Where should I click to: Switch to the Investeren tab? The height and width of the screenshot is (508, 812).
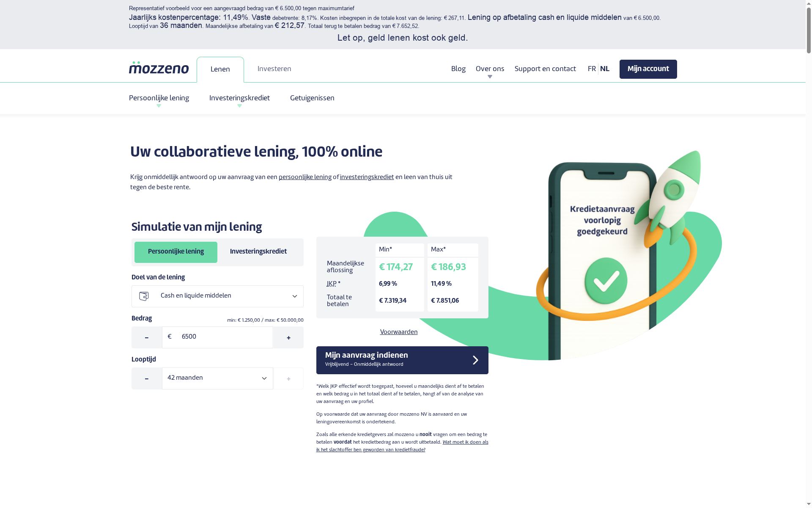pos(274,68)
